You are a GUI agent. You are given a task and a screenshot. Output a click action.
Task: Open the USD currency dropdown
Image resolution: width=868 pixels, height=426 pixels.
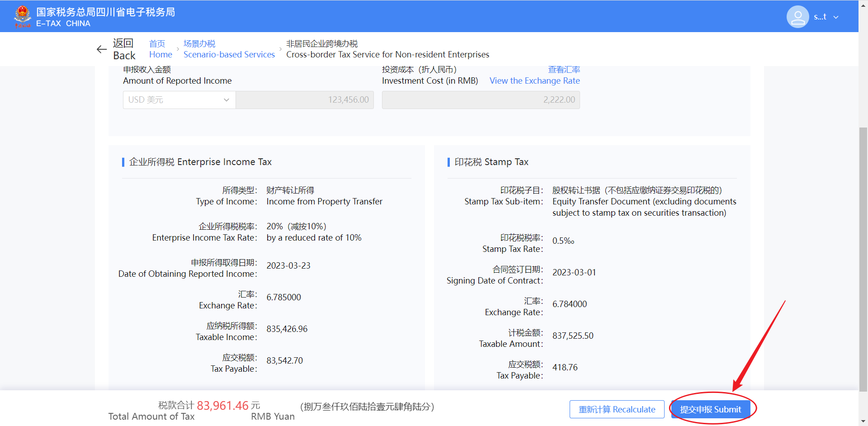coord(179,100)
